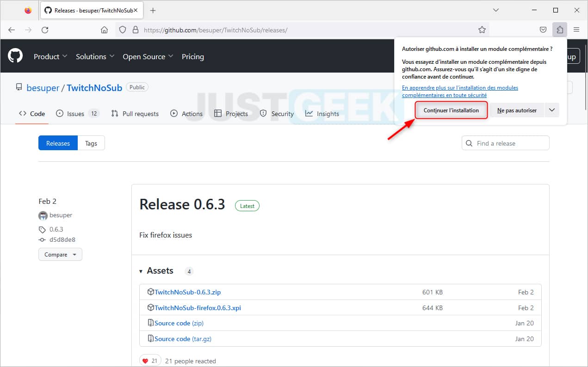Download TwitchNoSub-firefox.0.6.3.xpi

[198, 308]
